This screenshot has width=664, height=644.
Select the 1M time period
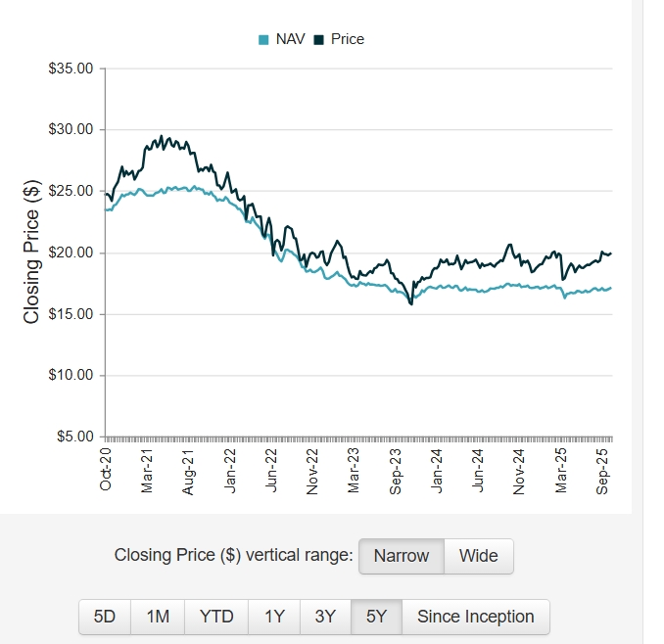click(158, 617)
